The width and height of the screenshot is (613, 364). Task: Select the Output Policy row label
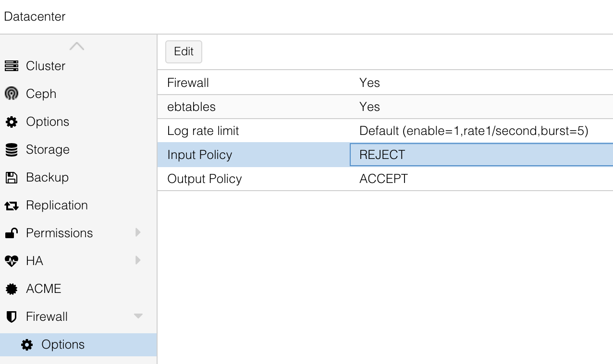[204, 179]
